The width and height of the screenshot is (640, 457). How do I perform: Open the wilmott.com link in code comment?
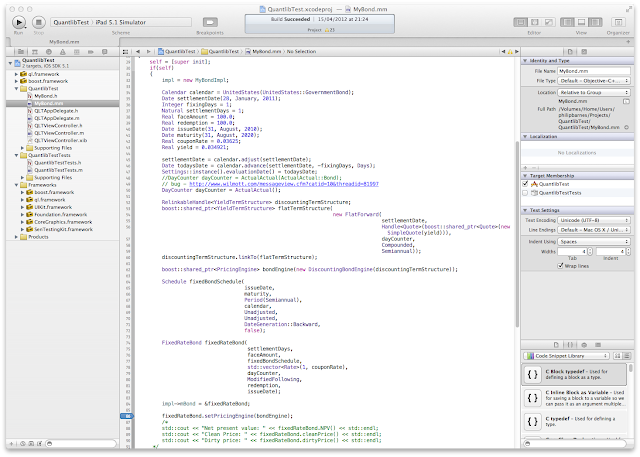click(284, 184)
